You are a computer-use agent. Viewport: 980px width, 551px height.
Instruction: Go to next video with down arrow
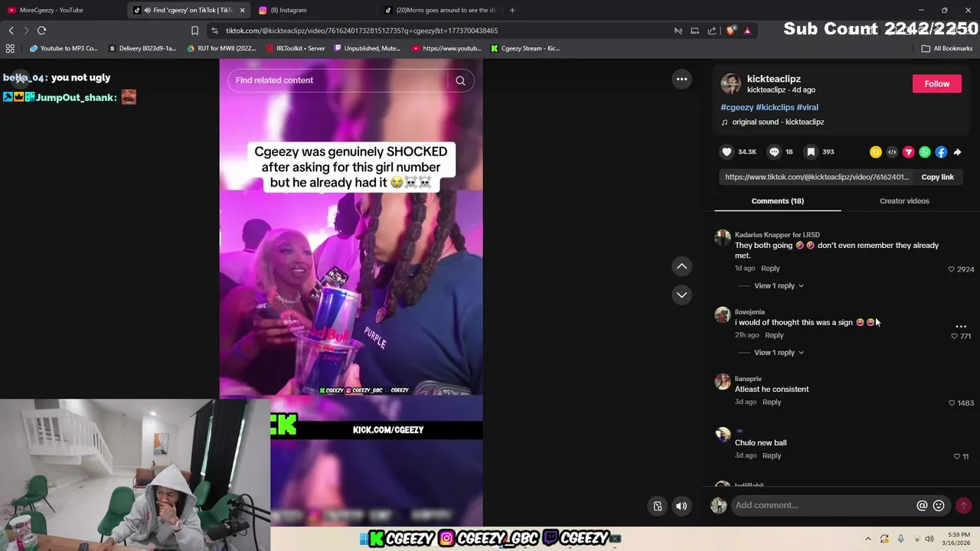[x=681, y=295]
